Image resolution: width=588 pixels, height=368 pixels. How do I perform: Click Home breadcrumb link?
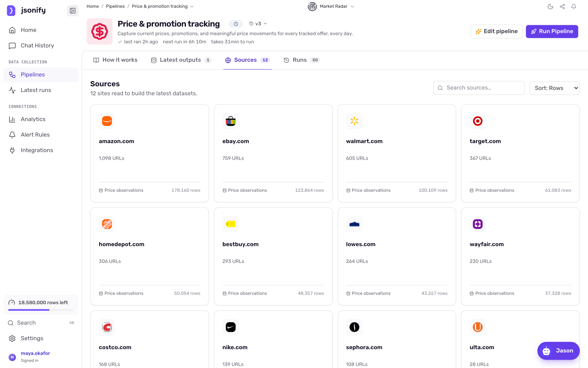click(92, 6)
